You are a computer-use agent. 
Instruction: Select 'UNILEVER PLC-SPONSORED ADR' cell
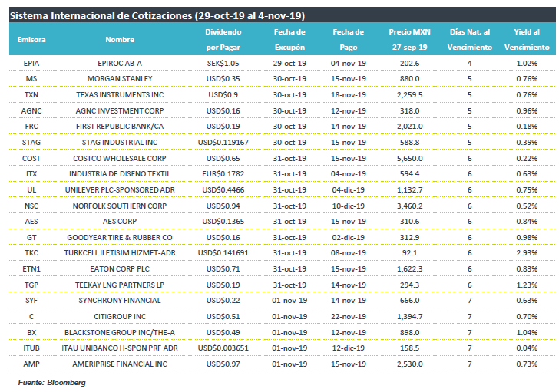[x=120, y=189]
